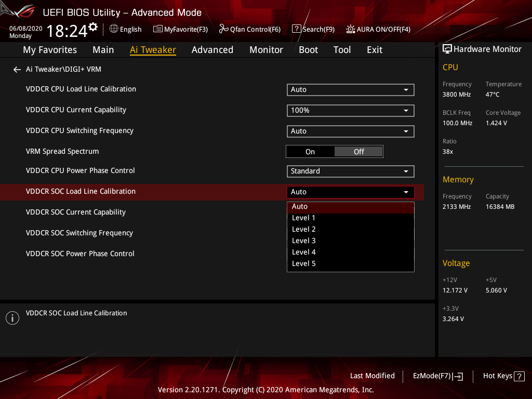Click the info icon in the help panel
The image size is (532, 399).
coord(12,318)
